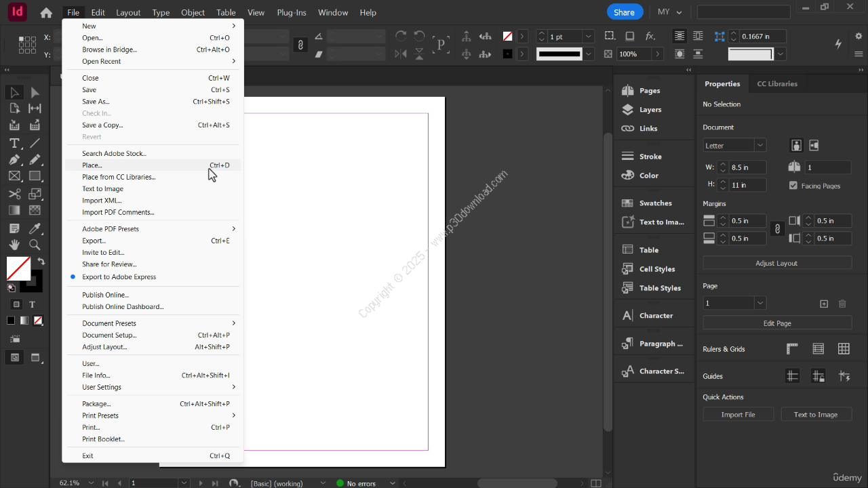Switch to the CC Libraries tab
Screen dimensions: 868x488
(x=777, y=84)
